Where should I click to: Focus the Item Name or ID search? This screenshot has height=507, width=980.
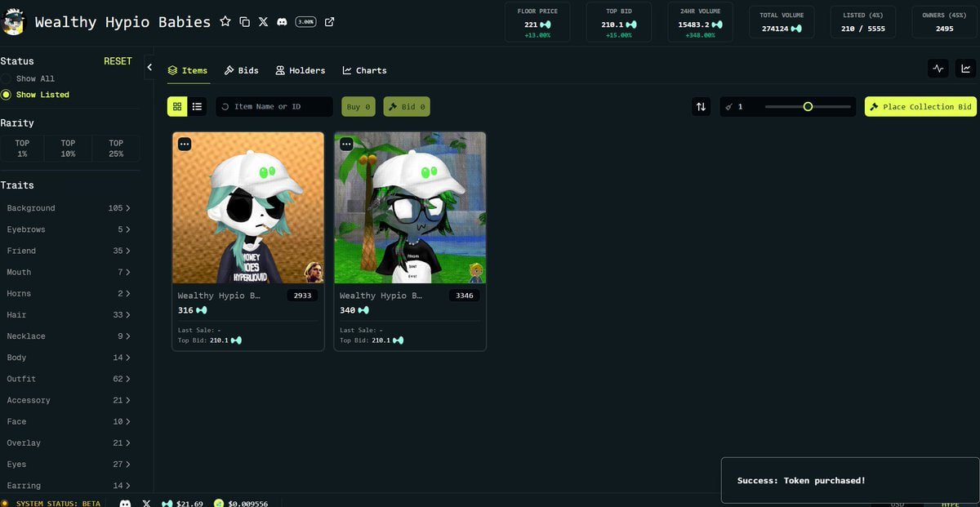tap(274, 107)
